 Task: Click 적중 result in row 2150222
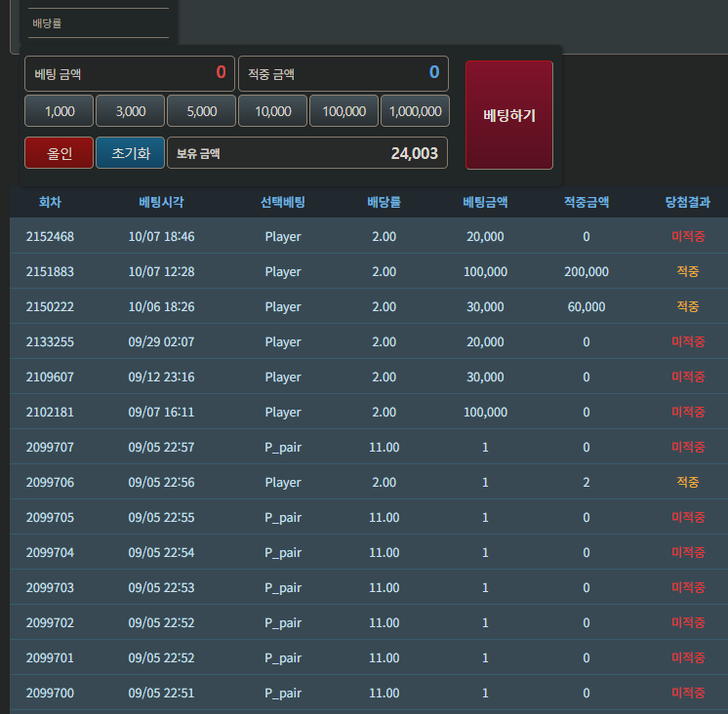pos(688,306)
